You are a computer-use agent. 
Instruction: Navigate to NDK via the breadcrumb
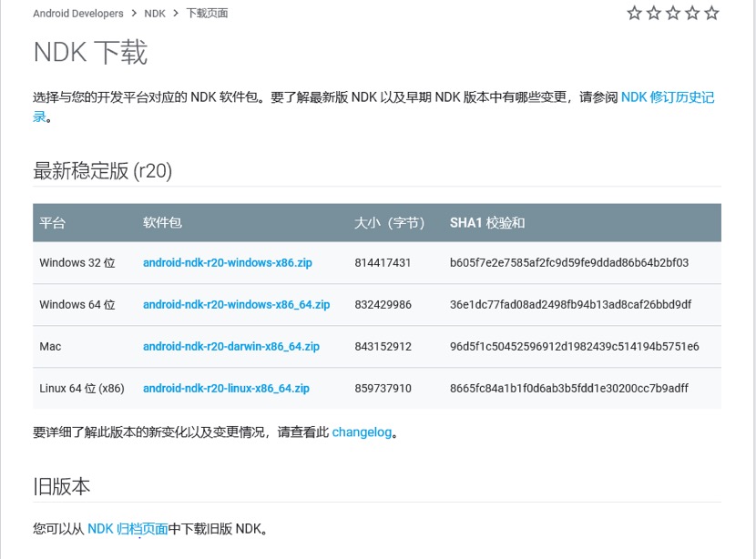tap(154, 13)
